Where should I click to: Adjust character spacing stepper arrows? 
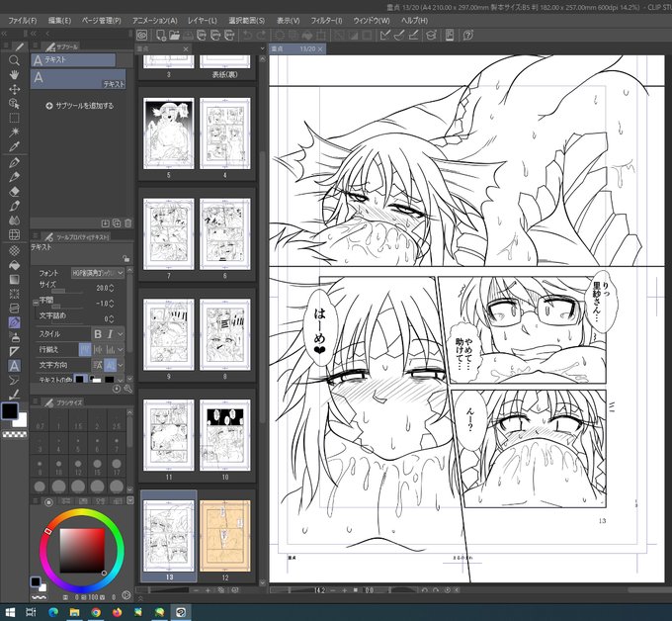tap(112, 304)
